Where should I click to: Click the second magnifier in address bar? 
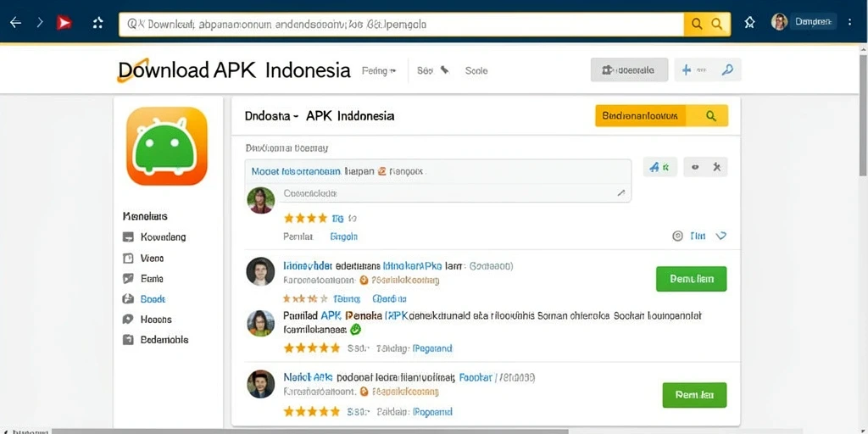click(x=717, y=24)
